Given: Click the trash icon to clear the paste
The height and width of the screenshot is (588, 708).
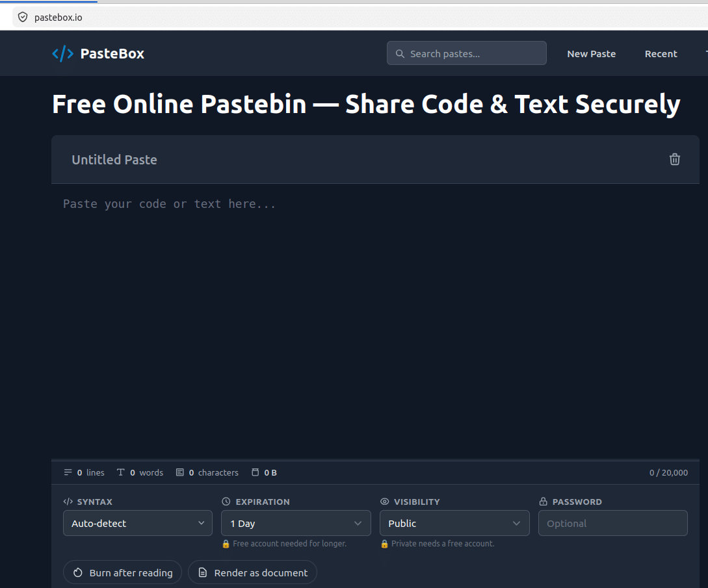Looking at the screenshot, I should (x=675, y=159).
